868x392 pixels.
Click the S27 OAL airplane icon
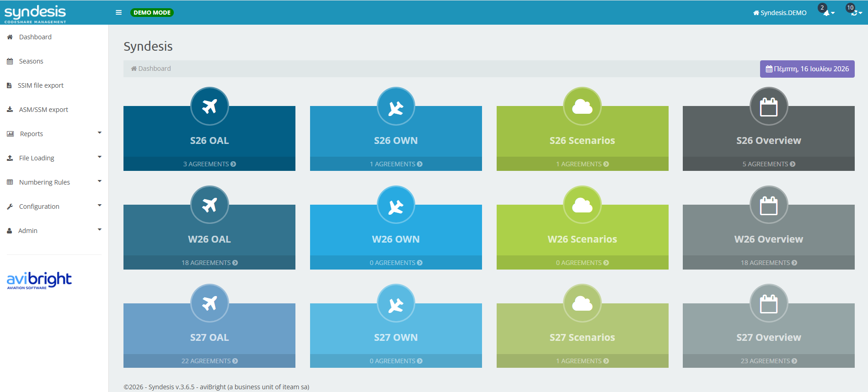(209, 303)
